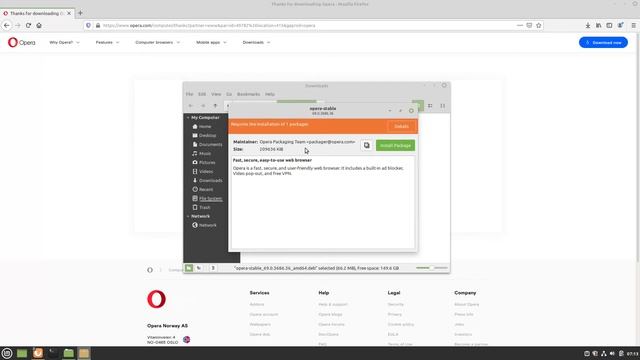Open the Firefox hamburger menu

click(x=633, y=25)
